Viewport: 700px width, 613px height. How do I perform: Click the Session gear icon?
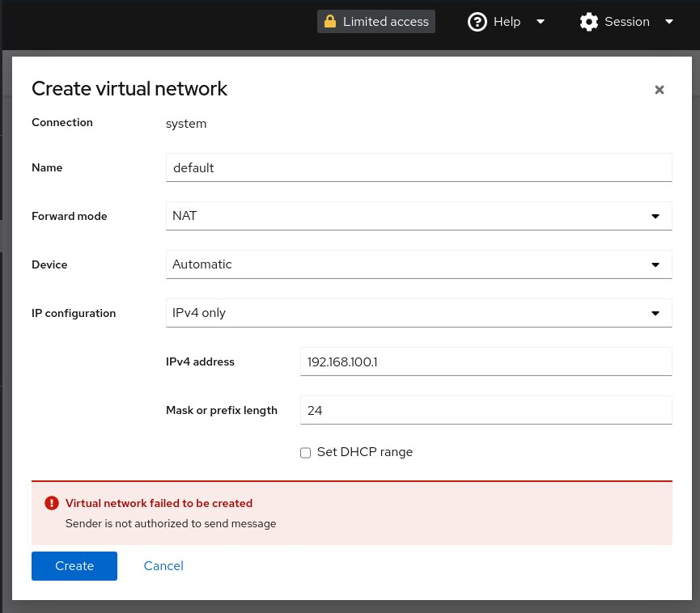pos(589,21)
